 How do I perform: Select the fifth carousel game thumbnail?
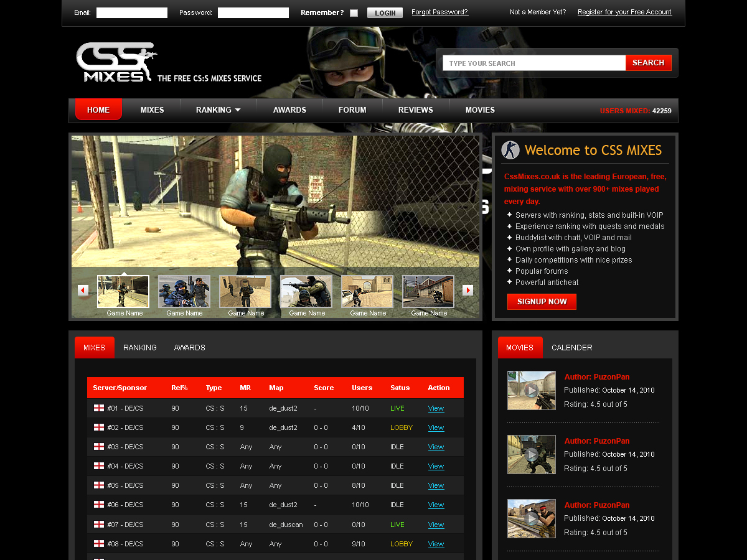[367, 292]
